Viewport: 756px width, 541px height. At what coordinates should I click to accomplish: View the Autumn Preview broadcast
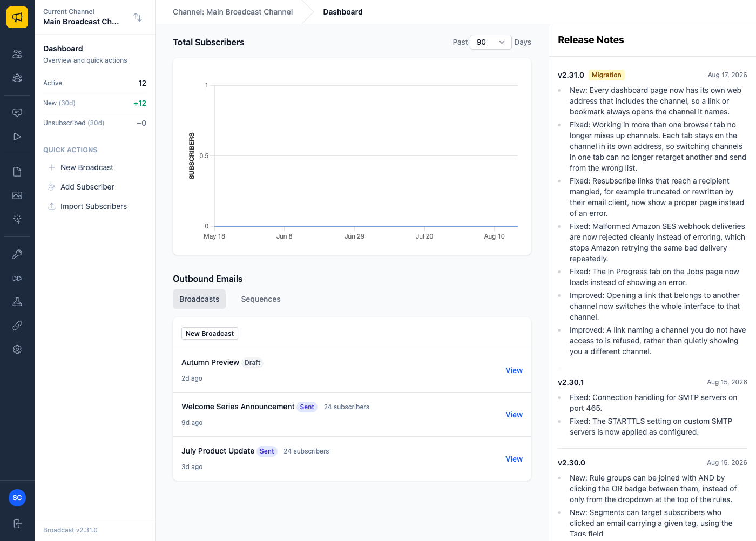point(514,370)
